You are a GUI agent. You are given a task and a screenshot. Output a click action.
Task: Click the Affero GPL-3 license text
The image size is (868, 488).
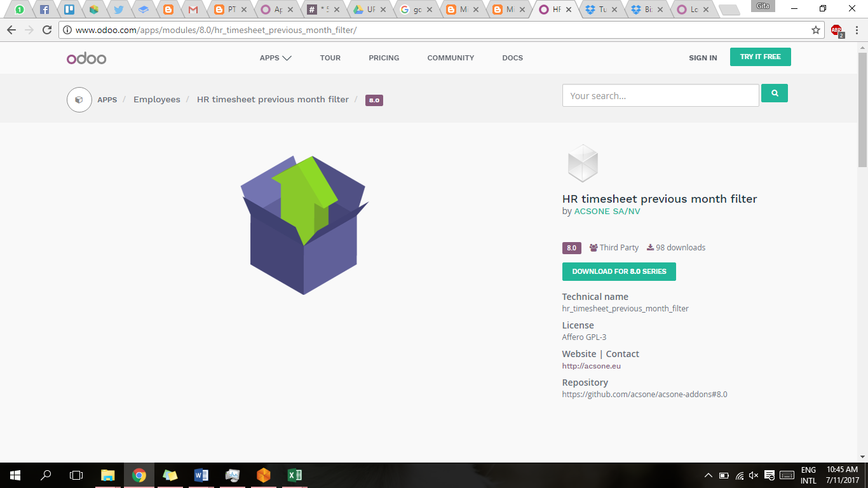(585, 337)
